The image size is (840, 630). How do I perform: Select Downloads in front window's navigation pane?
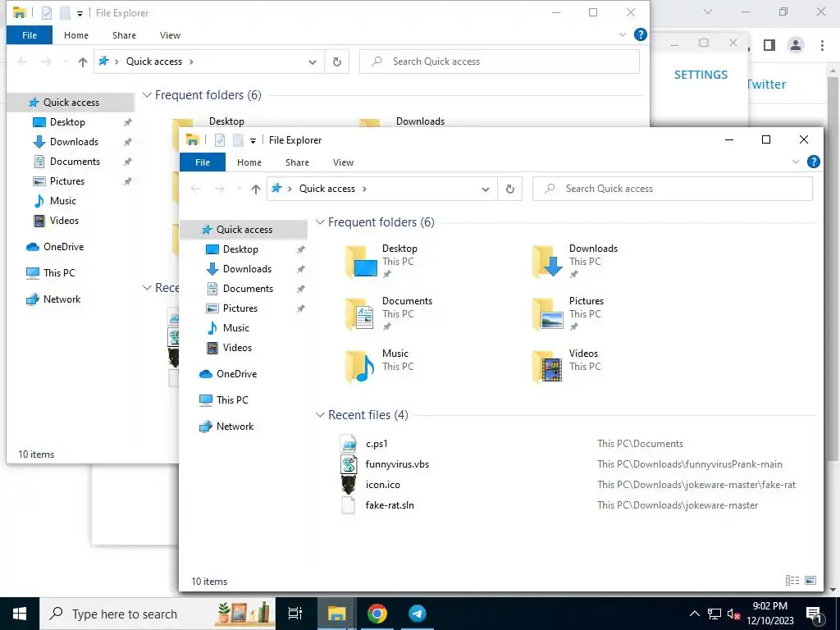(247, 269)
